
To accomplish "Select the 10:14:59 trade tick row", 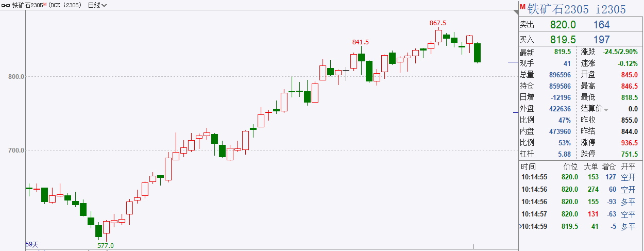I will coord(578,226).
